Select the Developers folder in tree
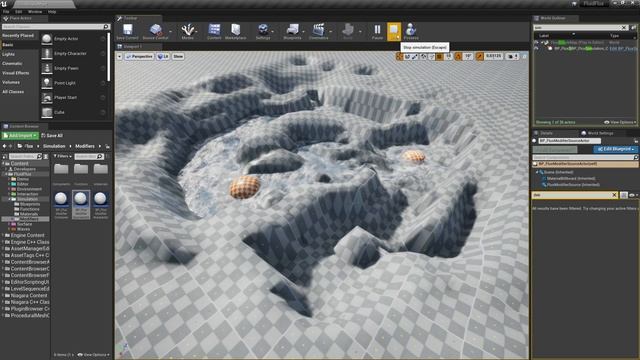Viewport: 640px width, 360px height. tap(25, 169)
